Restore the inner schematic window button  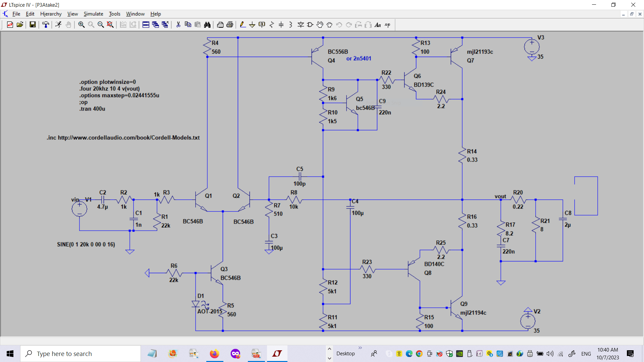632,14
